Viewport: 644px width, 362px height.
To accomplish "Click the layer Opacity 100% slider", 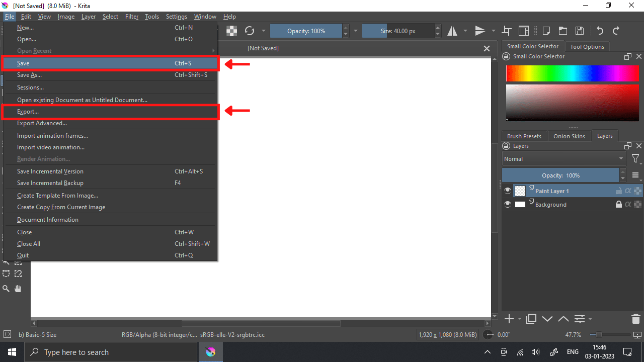I will tap(560, 175).
